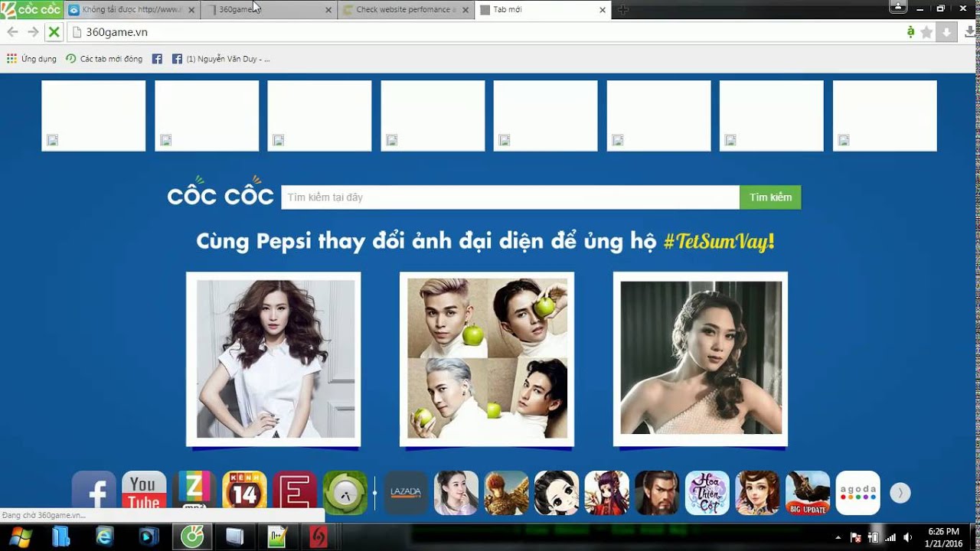The width and height of the screenshot is (980, 551).
Task: Bookmark this page with the star icon
Action: pos(926,32)
